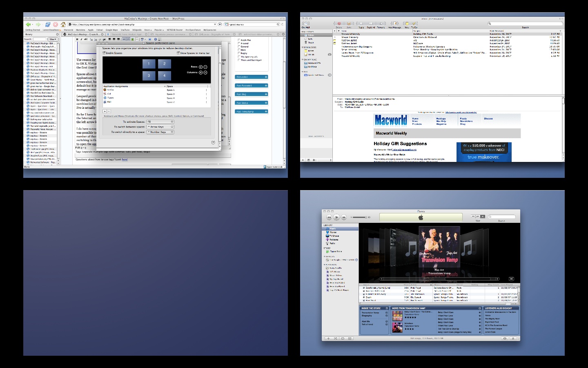Viewport: 588px width, 368px height.
Task: Collapse Reminders section in Mail sidebar
Action: [303, 47]
